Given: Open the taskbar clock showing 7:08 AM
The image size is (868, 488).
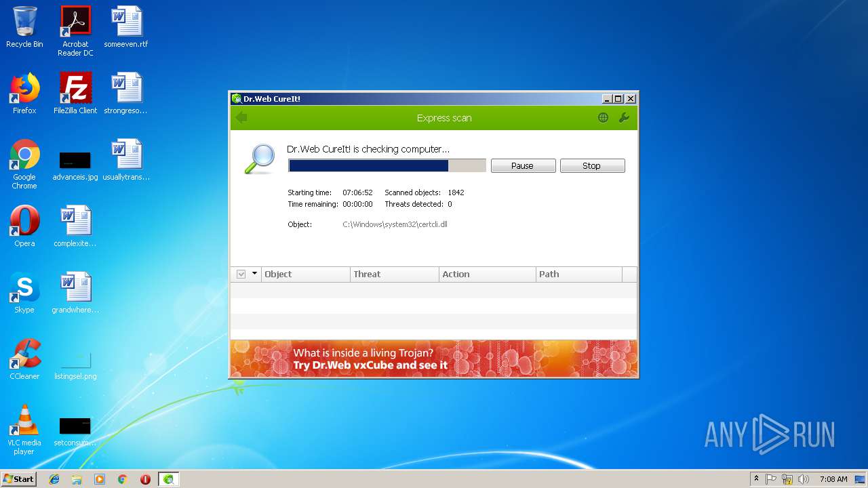Looking at the screenshot, I should tap(833, 479).
